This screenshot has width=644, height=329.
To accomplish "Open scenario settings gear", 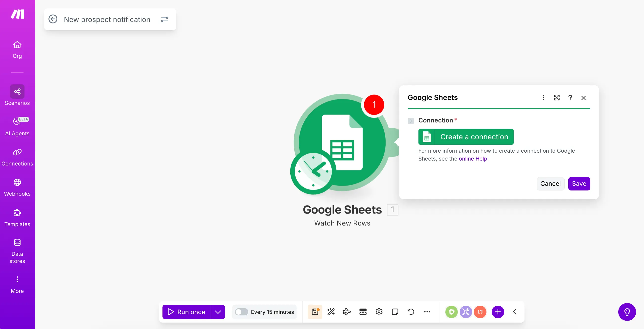I will coord(379,312).
